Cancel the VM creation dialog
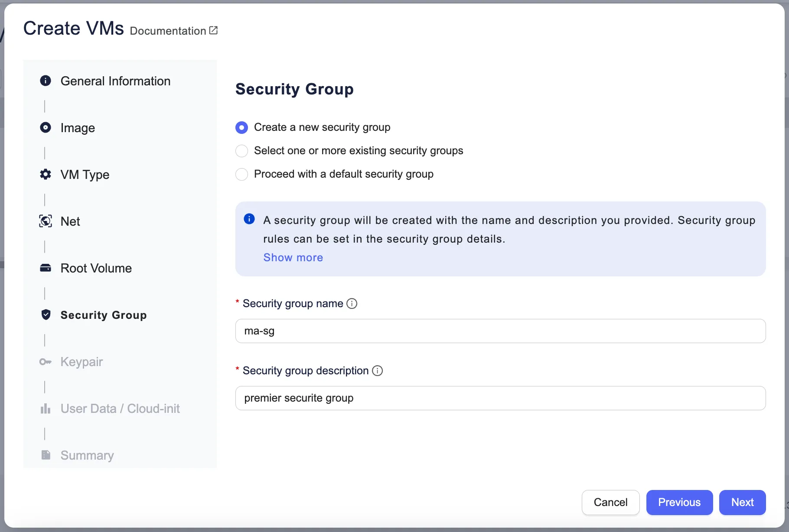This screenshot has height=532, width=789. coord(610,503)
